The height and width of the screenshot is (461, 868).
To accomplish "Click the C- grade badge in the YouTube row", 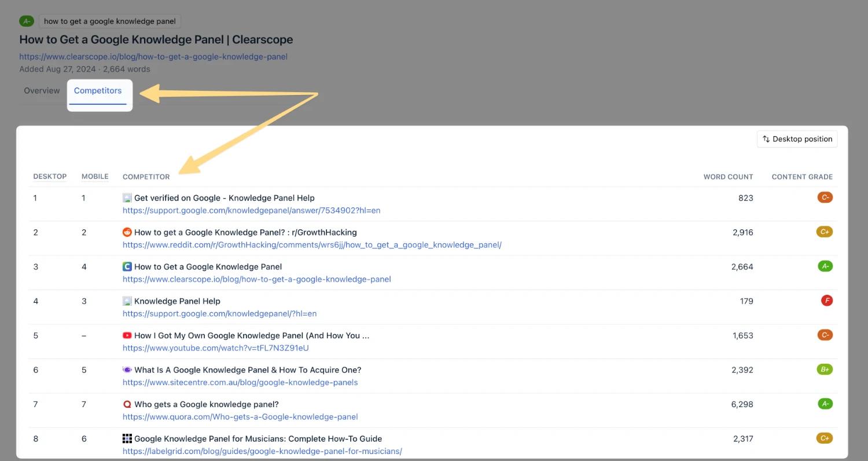I will pyautogui.click(x=825, y=335).
